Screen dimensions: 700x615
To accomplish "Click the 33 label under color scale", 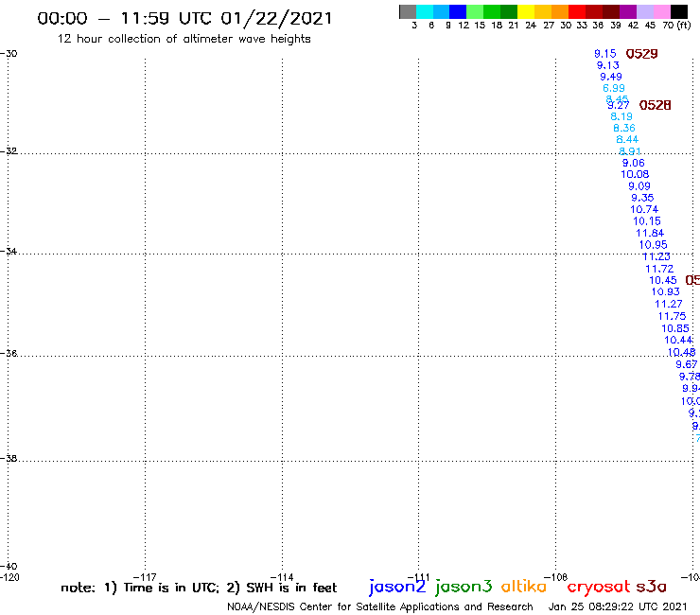I will [582, 26].
